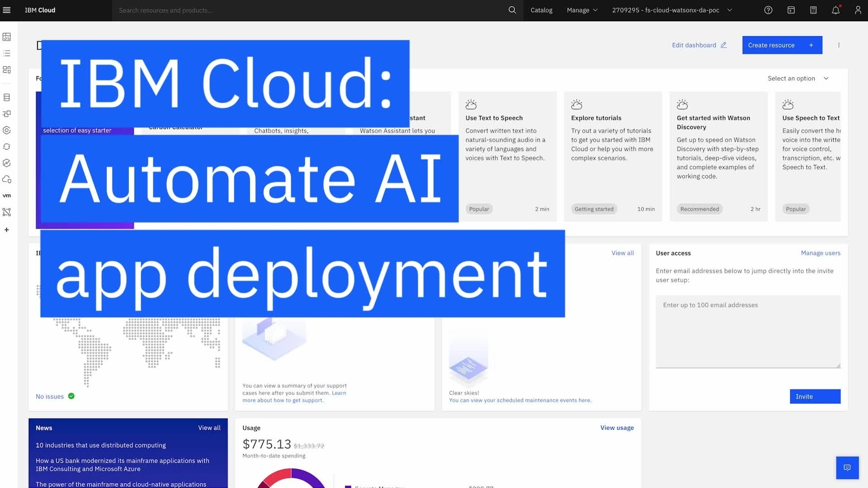Open the Help icon in the top bar
This screenshot has width=868, height=488.
pos(768,10)
